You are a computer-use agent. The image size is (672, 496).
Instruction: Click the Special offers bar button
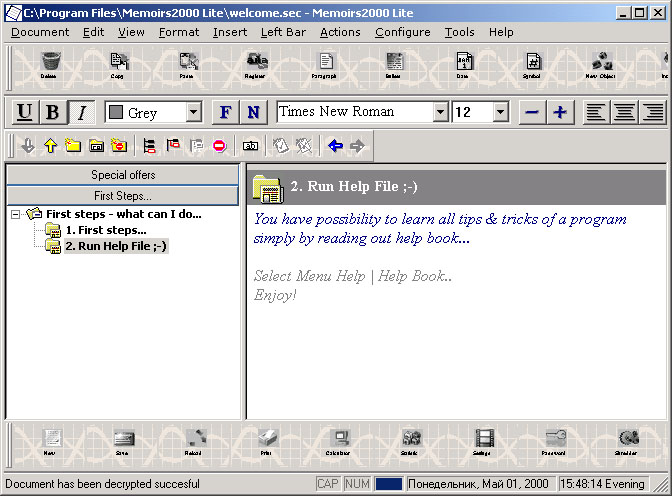pos(123,175)
